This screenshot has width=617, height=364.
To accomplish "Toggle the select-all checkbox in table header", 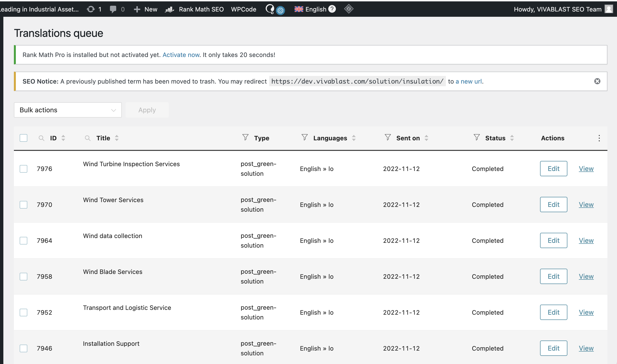I will click(23, 138).
